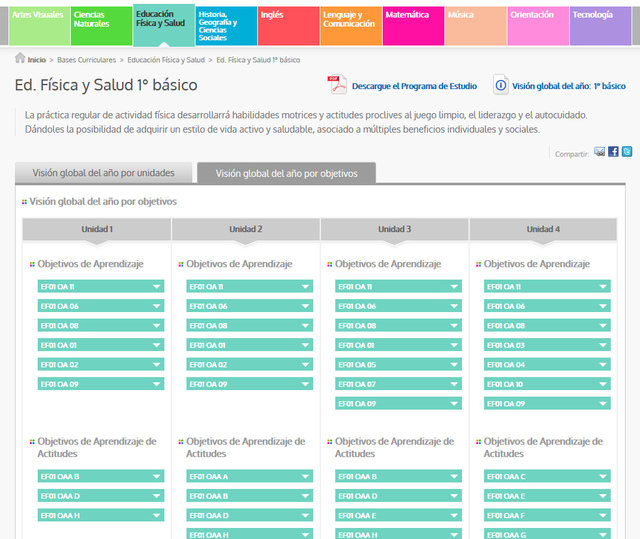This screenshot has width=640, height=539.
Task: Share on Facebook icon
Action: [x=613, y=152]
